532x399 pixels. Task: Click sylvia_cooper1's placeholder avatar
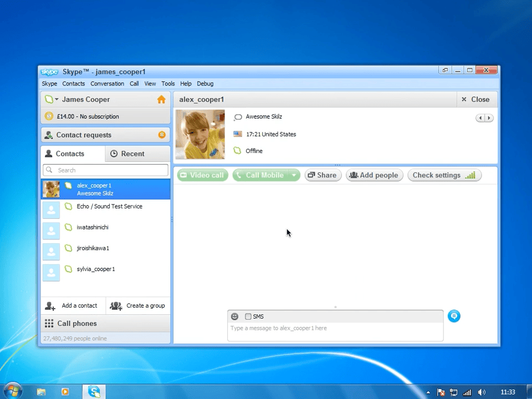[51, 273]
